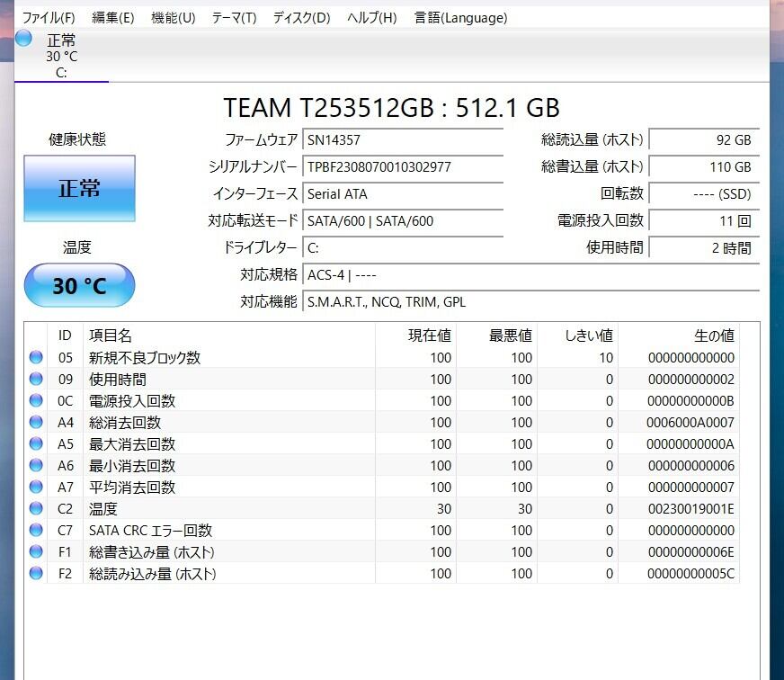Click the シリアルナンバー value field

(403, 167)
